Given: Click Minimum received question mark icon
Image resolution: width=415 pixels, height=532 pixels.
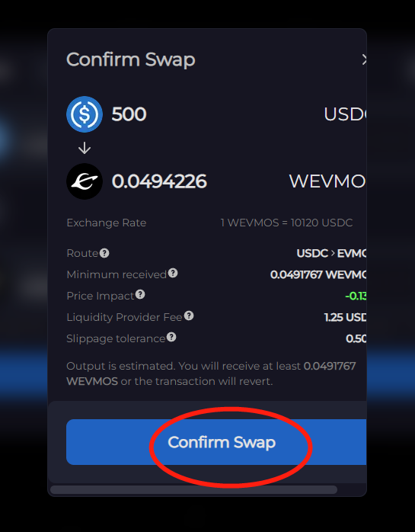Looking at the screenshot, I should 173,273.
